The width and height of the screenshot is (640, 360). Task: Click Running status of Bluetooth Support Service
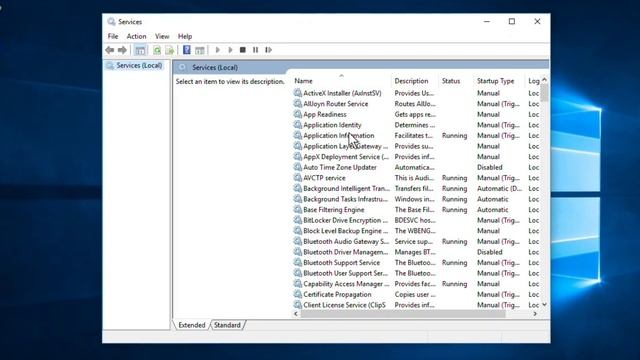pos(454,263)
